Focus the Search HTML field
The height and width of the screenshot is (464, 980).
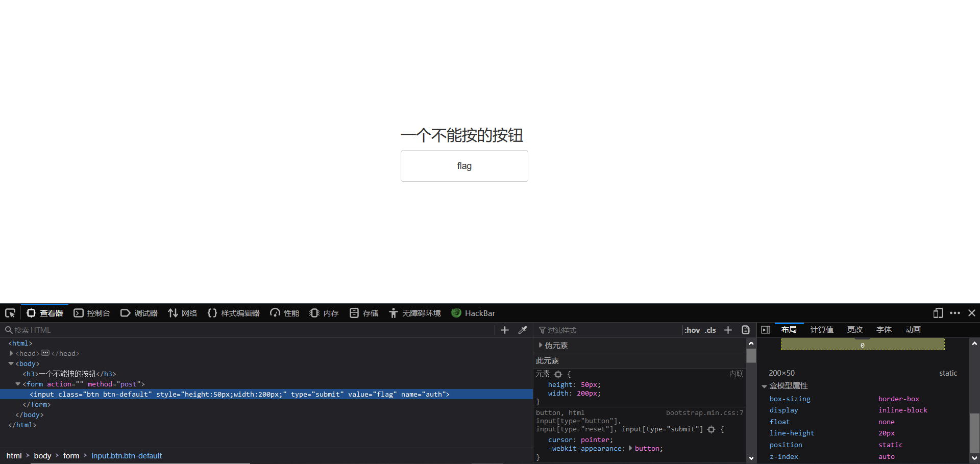249,330
